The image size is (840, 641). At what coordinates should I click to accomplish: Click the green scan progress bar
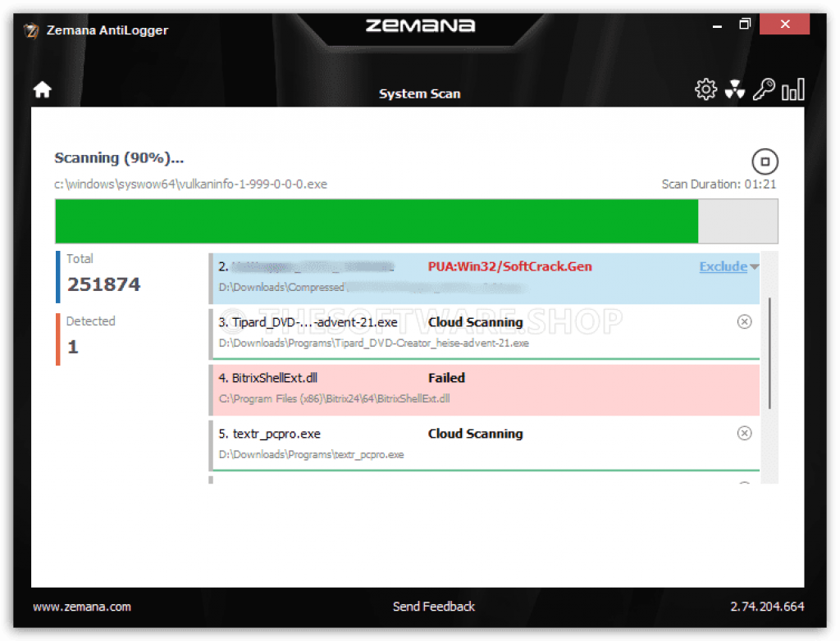[416, 221]
